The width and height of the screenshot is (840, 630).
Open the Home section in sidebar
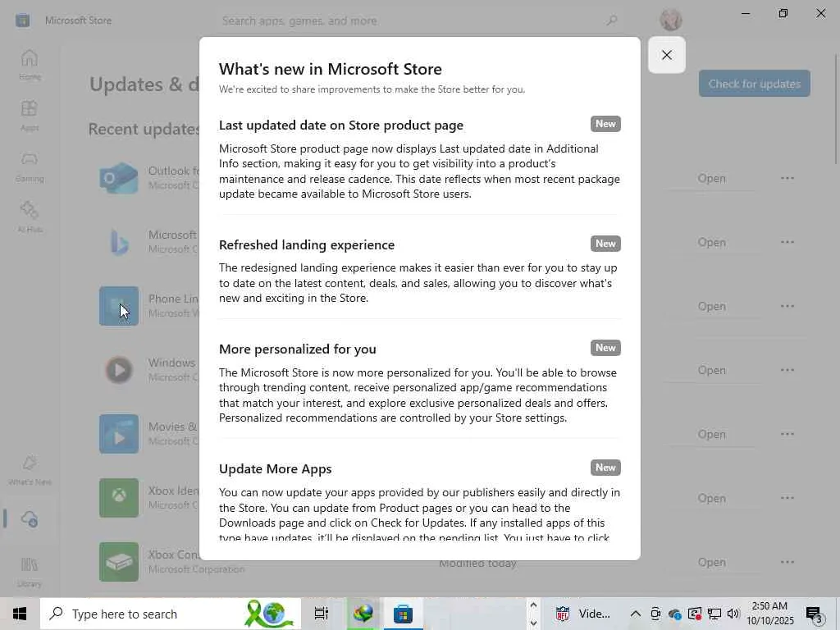[x=30, y=66]
